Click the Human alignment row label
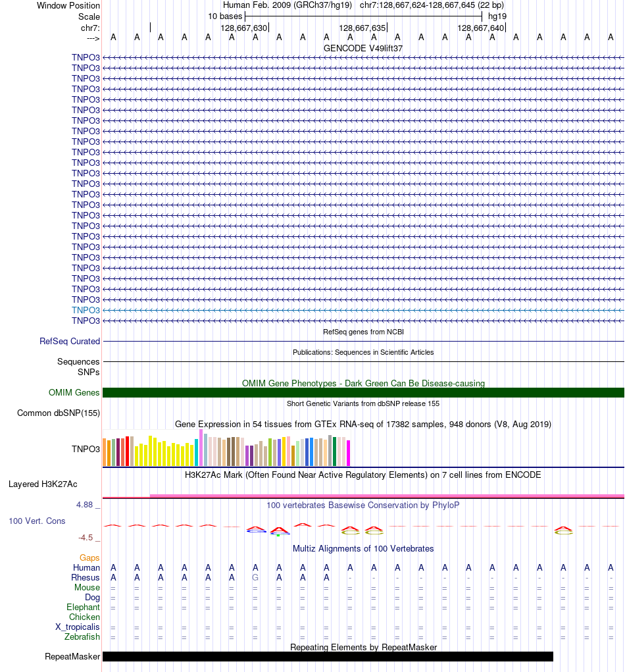The height and width of the screenshot is (672, 625). pyautogui.click(x=86, y=567)
